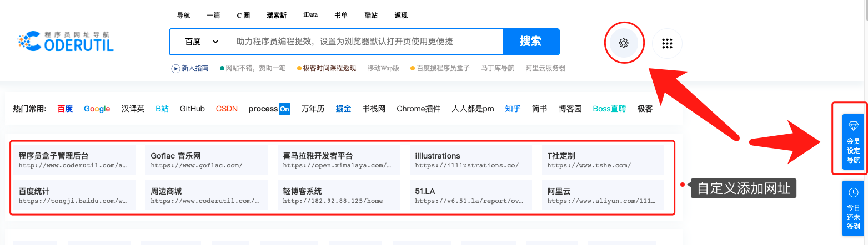Open the Chrome插件 link
Screen dimensions: 868x245
(418, 109)
